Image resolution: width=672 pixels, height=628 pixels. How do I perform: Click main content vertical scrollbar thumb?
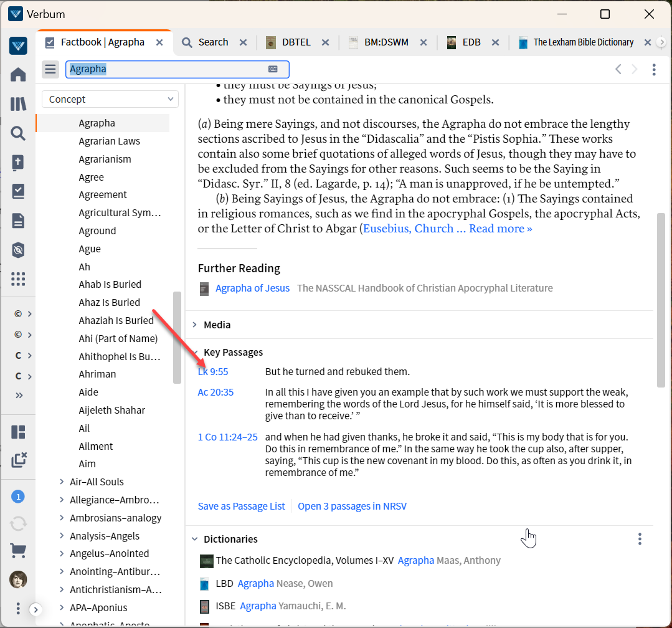pos(661,300)
